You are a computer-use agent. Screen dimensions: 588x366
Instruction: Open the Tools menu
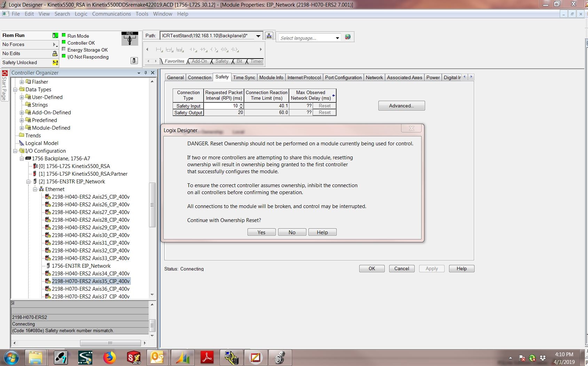pyautogui.click(x=142, y=14)
